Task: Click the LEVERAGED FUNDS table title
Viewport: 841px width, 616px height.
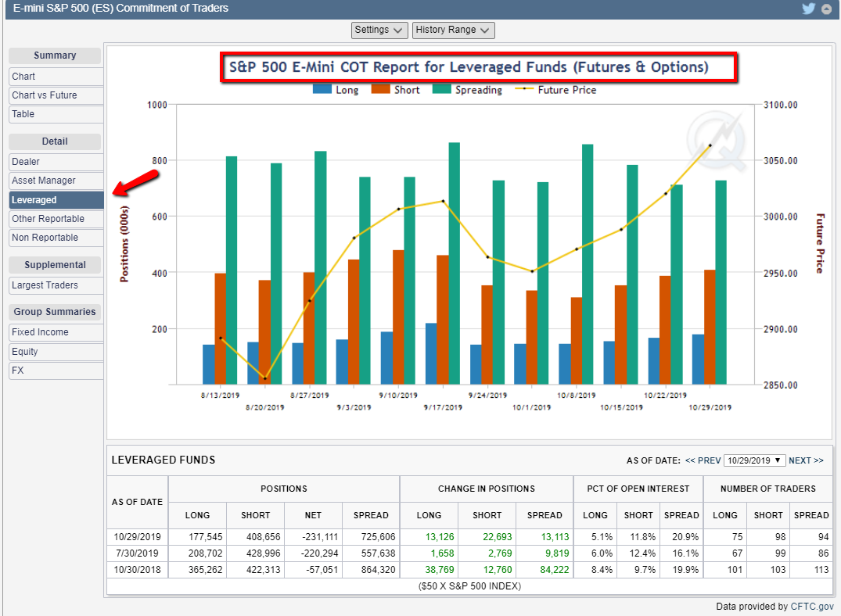Action: (163, 460)
